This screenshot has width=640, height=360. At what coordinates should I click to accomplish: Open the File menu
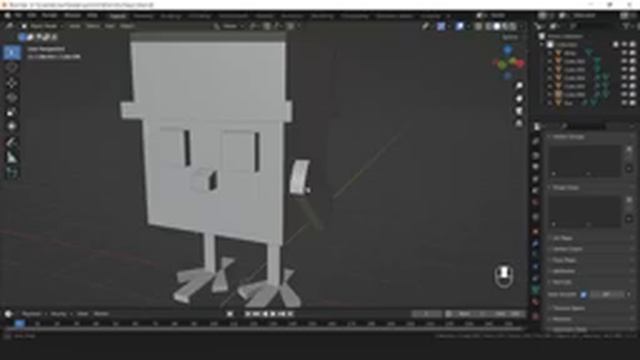coord(18,16)
